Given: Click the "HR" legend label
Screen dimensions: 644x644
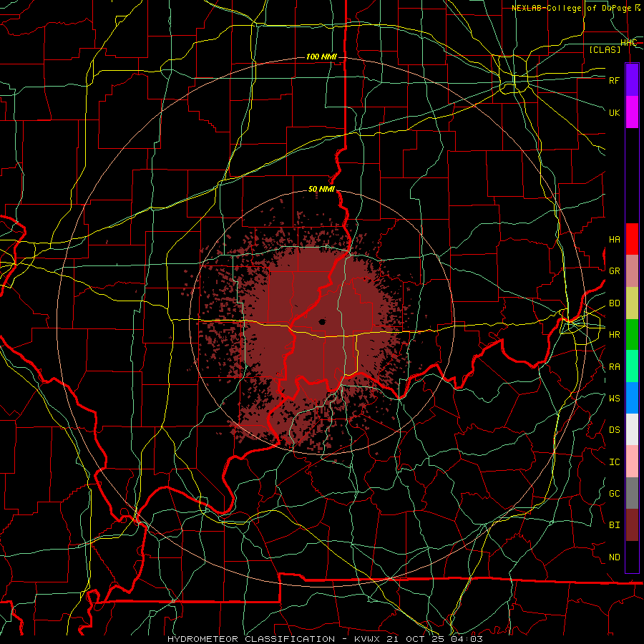Looking at the screenshot, I should [x=614, y=335].
